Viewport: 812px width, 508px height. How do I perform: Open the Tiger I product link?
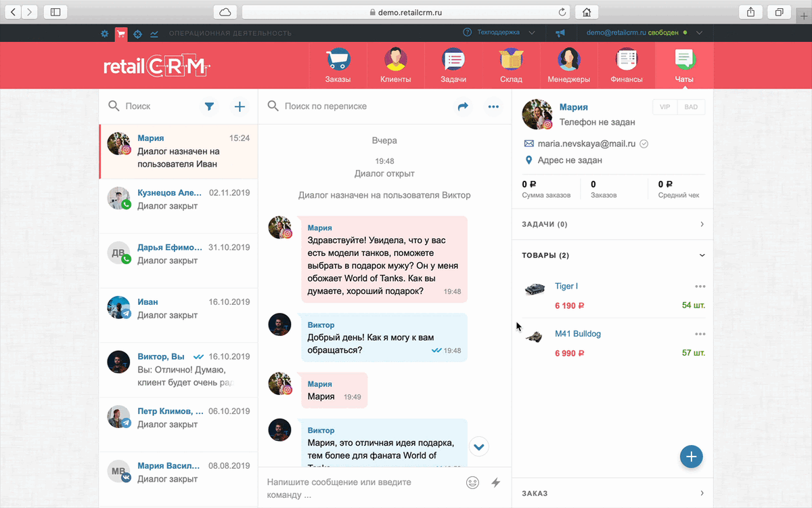point(566,287)
